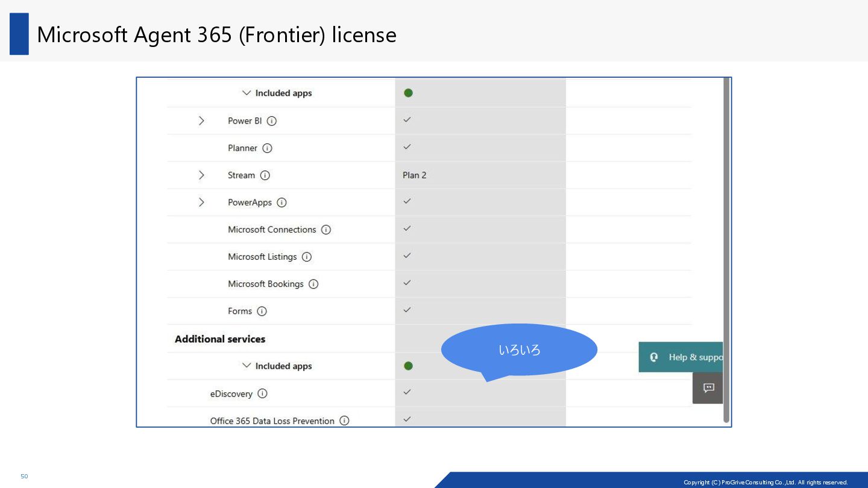Open the feedback chat icon button
The height and width of the screenshot is (488, 868).
(708, 388)
